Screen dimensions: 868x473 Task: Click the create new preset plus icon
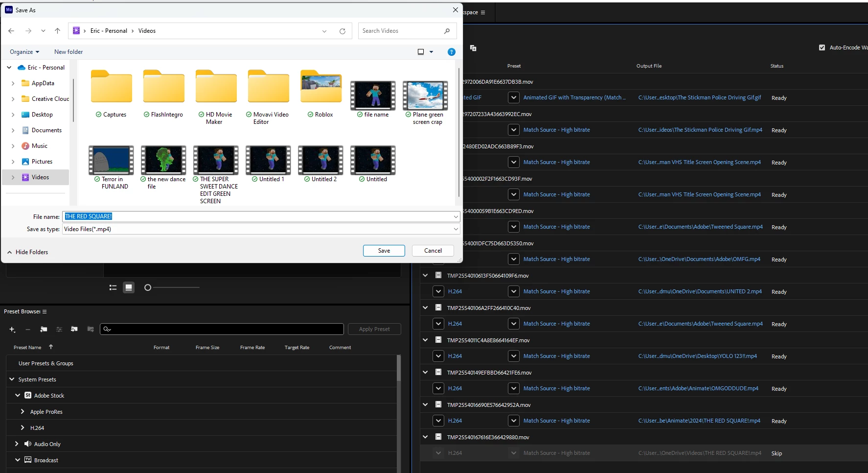[x=12, y=330]
